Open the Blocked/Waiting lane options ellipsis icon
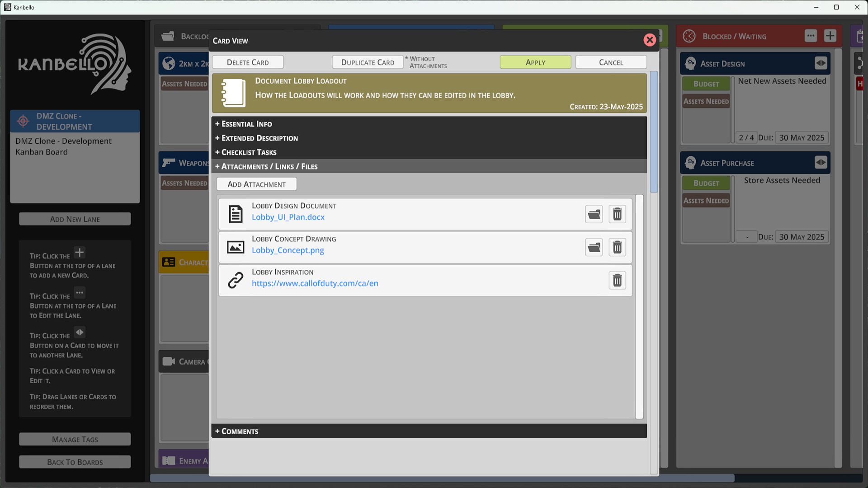 [811, 36]
